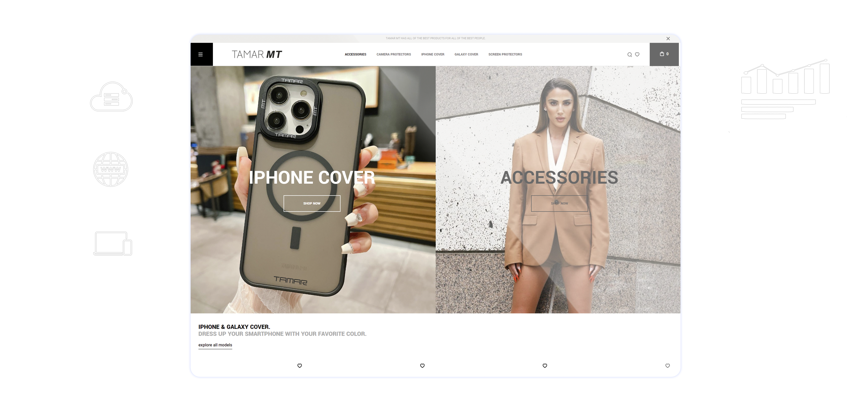Click the search magnifier icon
The image size is (868, 413).
click(x=629, y=54)
